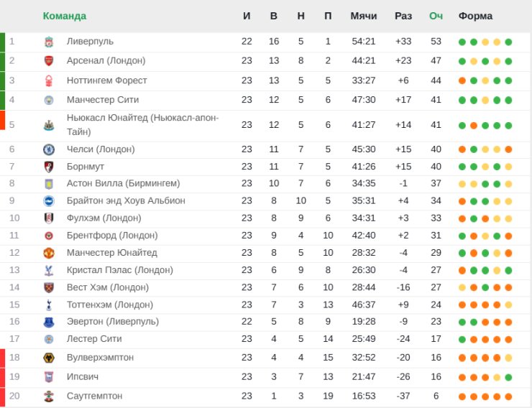
Task: Open the Брайтон энд Хоув Альбион link
Action: point(126,200)
